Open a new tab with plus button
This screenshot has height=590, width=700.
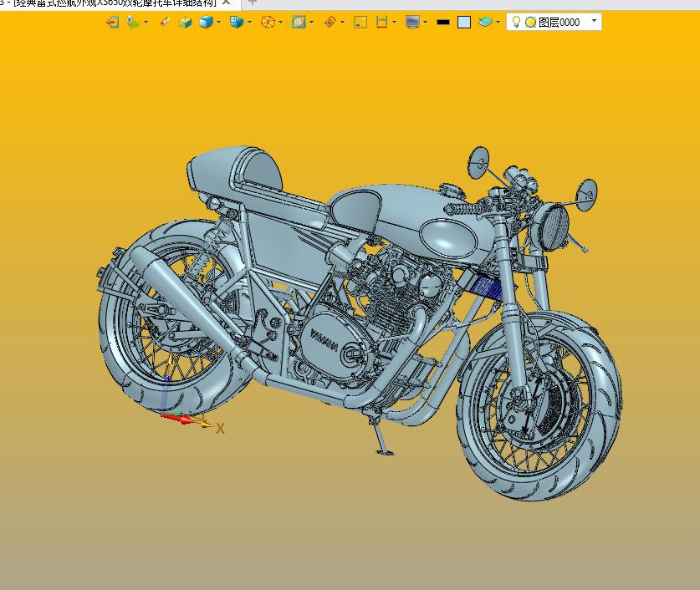click(x=253, y=3)
